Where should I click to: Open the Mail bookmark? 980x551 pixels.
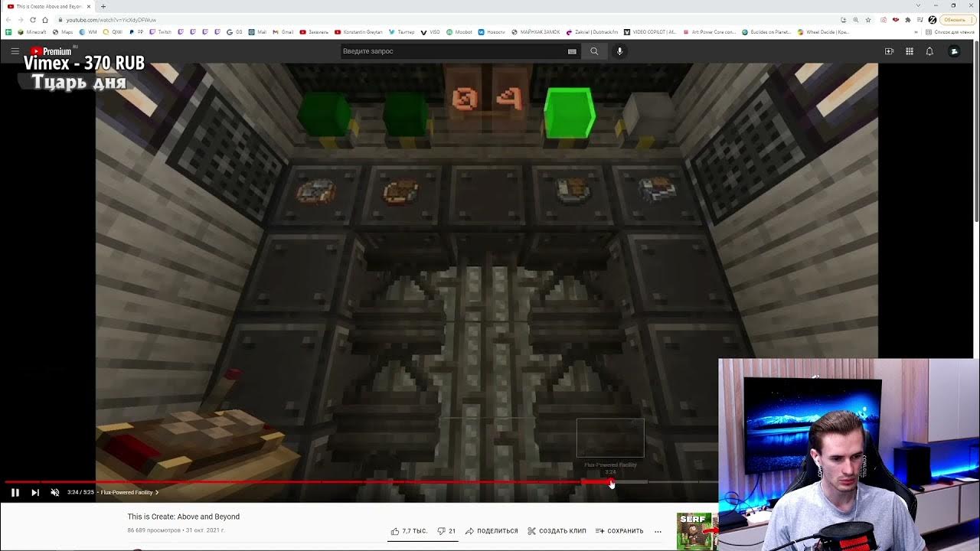pyautogui.click(x=257, y=32)
